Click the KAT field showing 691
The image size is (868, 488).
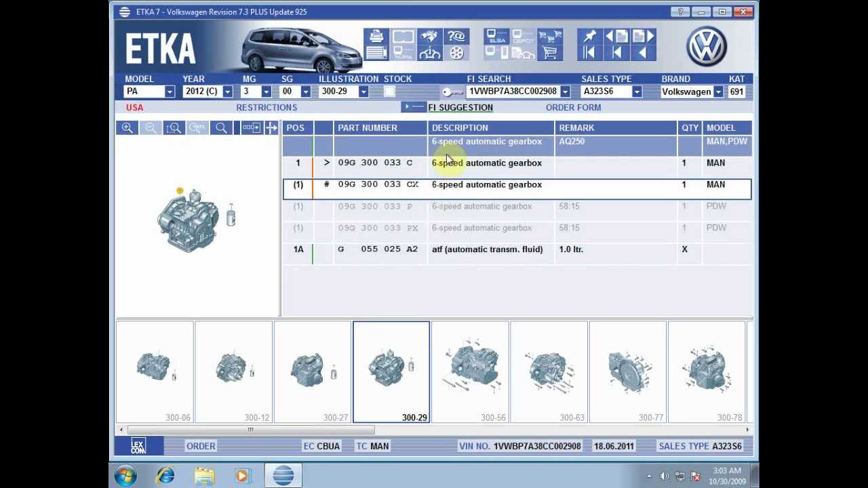tap(737, 91)
